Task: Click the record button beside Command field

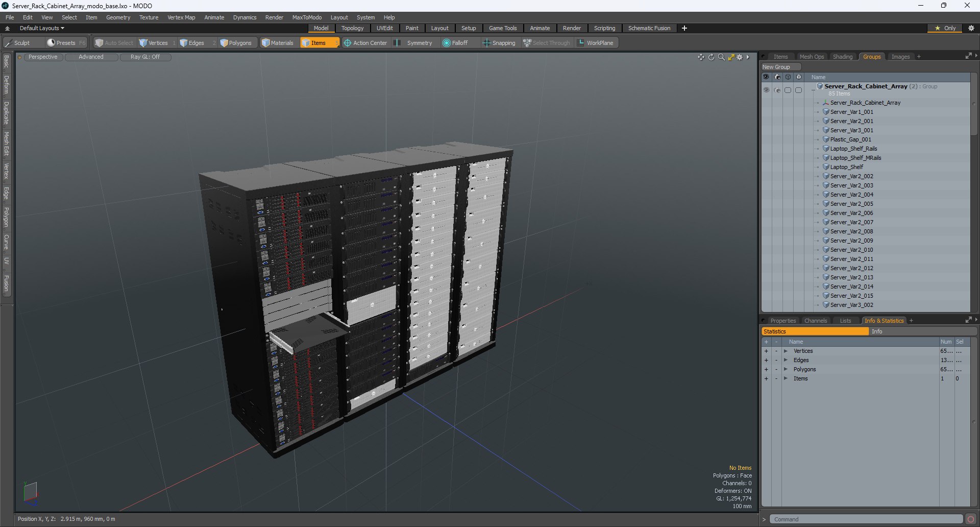Action: click(x=971, y=519)
